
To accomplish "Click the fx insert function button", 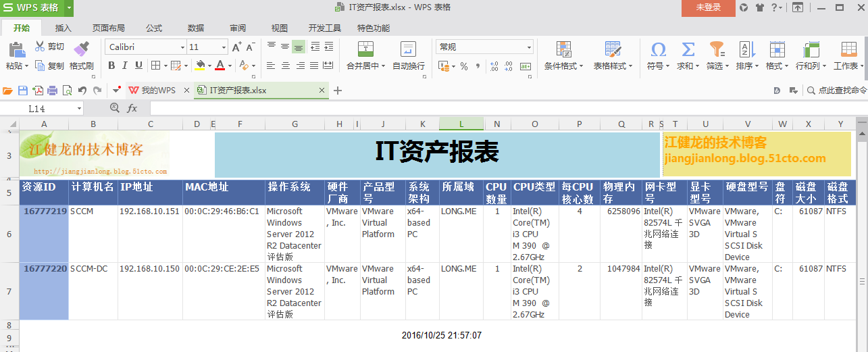I will [x=132, y=108].
